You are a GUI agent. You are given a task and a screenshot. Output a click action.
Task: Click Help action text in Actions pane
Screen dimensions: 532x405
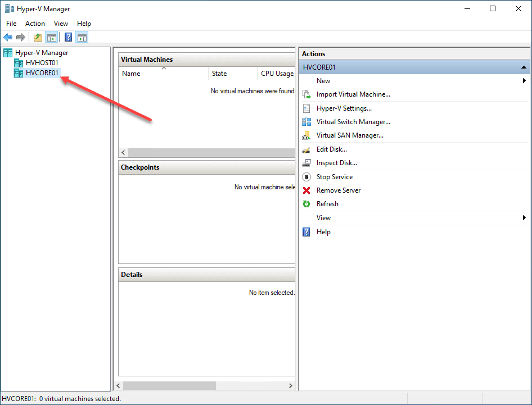point(323,232)
